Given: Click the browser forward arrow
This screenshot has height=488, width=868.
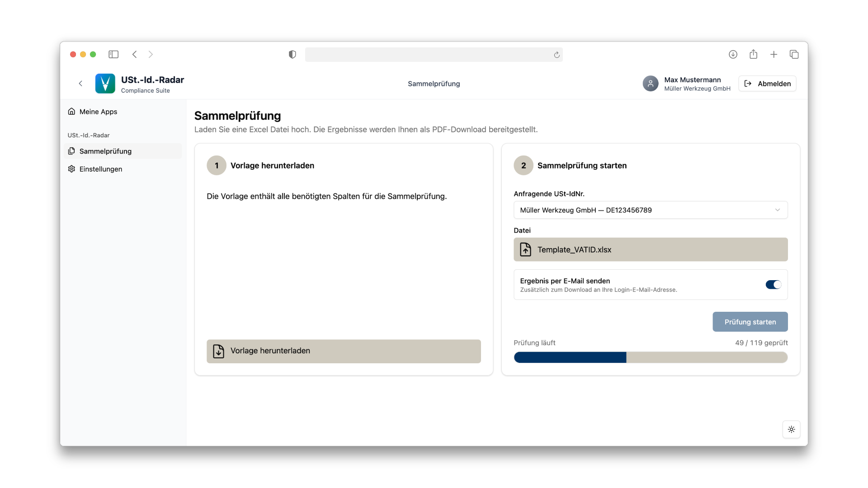Looking at the screenshot, I should coord(151,54).
